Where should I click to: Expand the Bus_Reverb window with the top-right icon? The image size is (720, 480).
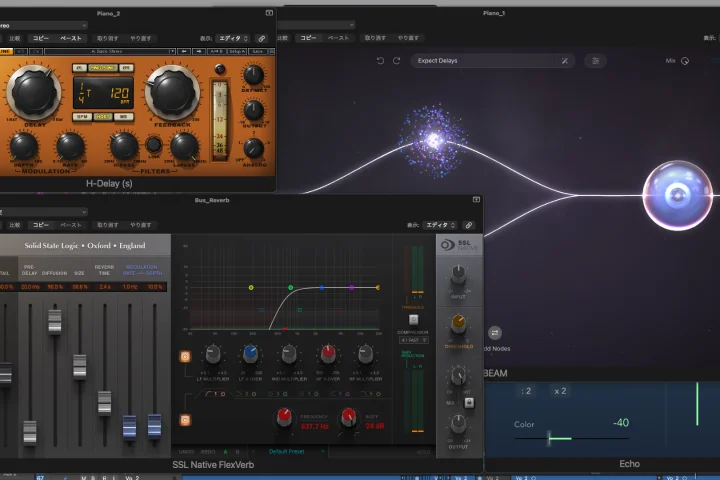coord(476,199)
